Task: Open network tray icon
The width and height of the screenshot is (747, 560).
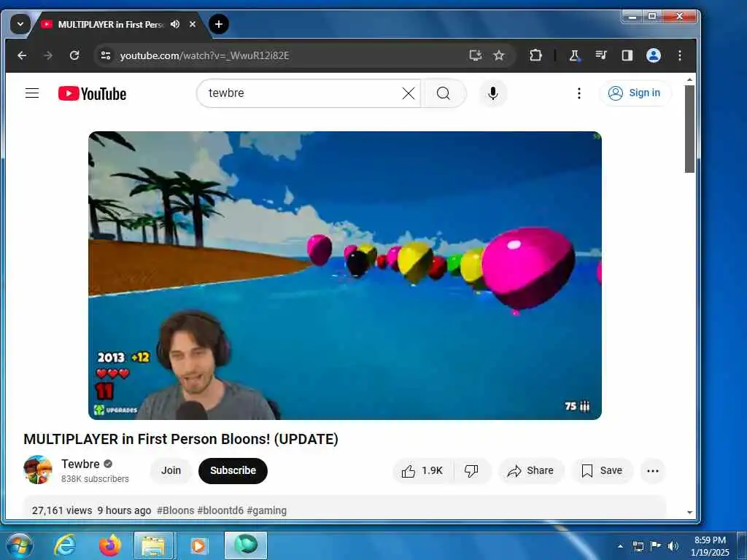Action: 638,546
